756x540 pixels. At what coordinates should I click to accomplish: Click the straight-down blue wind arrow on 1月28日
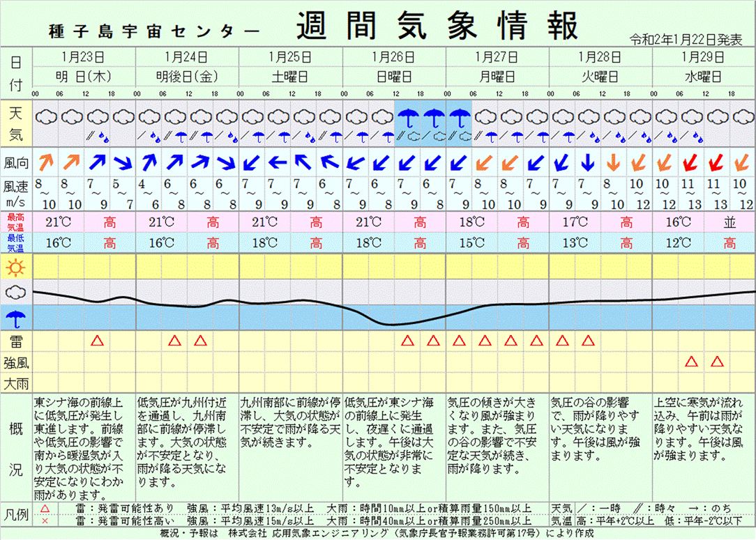[x=588, y=163]
